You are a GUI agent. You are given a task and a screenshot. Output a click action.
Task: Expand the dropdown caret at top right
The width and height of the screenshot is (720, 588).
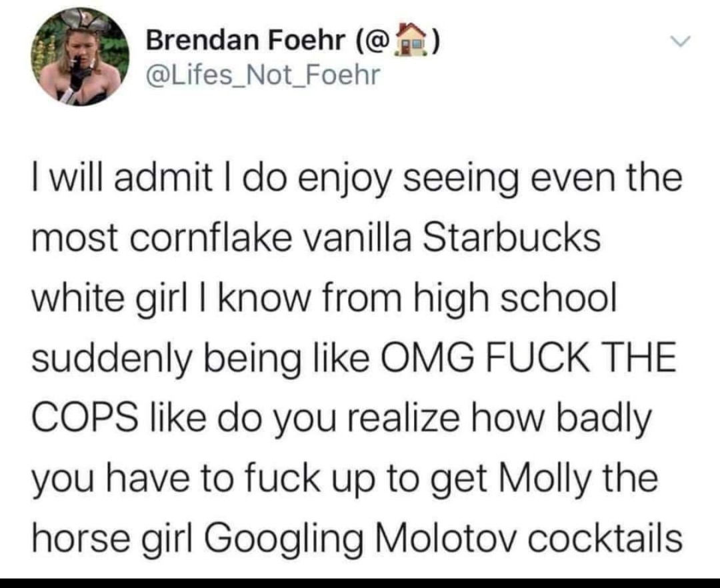pos(681,41)
